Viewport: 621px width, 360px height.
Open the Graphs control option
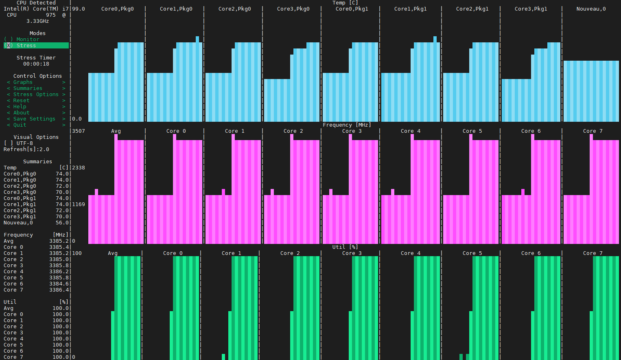coord(36,82)
